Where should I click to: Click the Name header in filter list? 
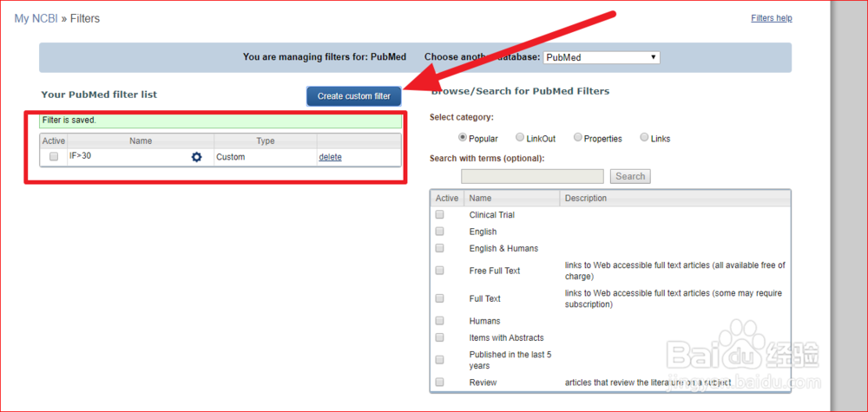pyautogui.click(x=141, y=141)
